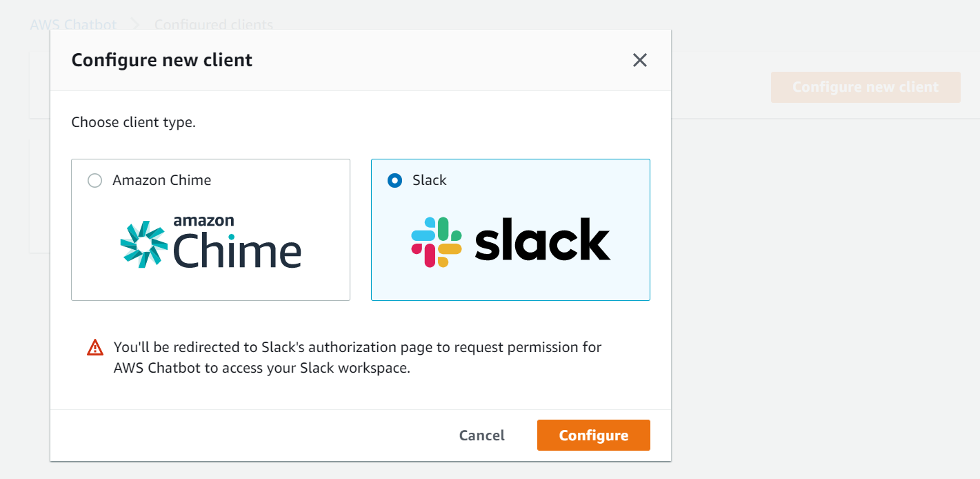
Task: Click the small amazon text above Chime
Action: 203,221
